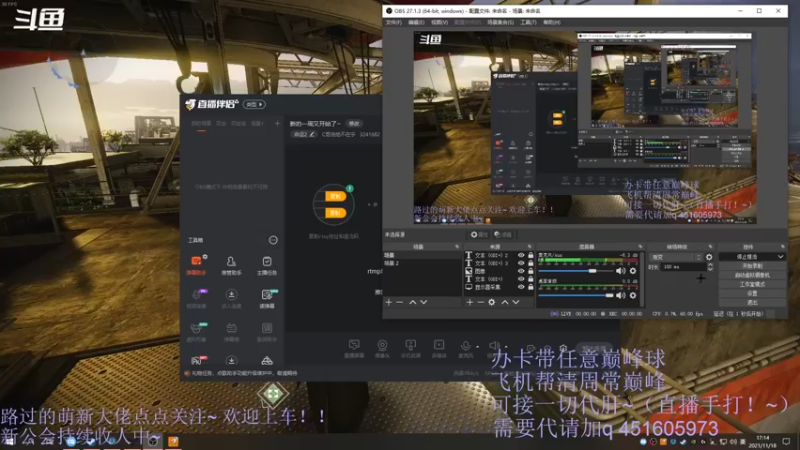Remove scene with minus in OBS scenes panel
This screenshot has width=800, height=450.
point(399,303)
